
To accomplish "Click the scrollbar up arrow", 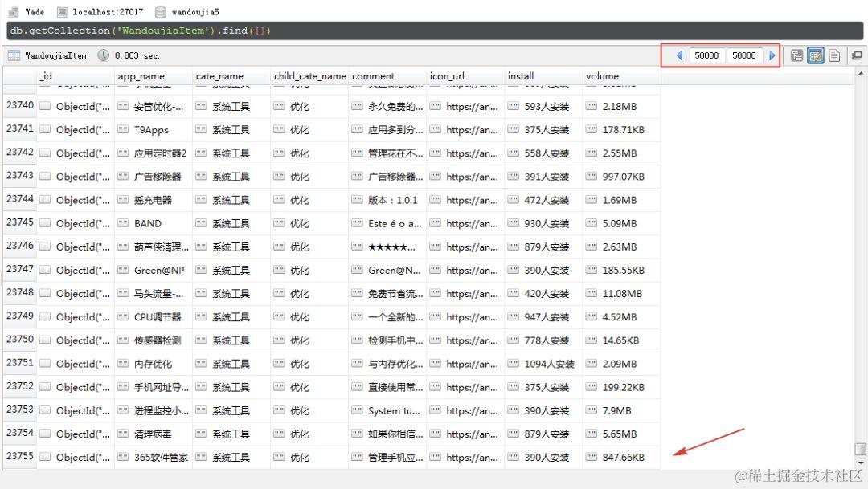I will click(x=860, y=73).
